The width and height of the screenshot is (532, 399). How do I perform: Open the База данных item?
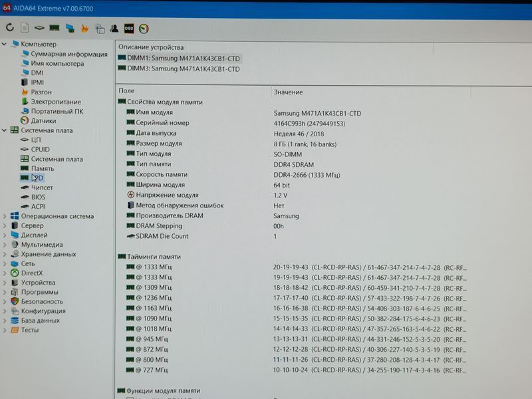tap(35, 321)
